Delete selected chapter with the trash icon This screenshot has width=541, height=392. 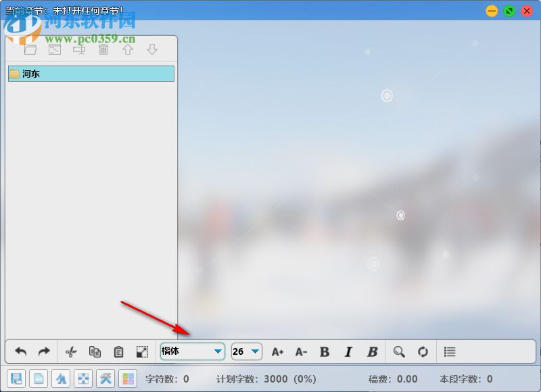click(x=103, y=49)
